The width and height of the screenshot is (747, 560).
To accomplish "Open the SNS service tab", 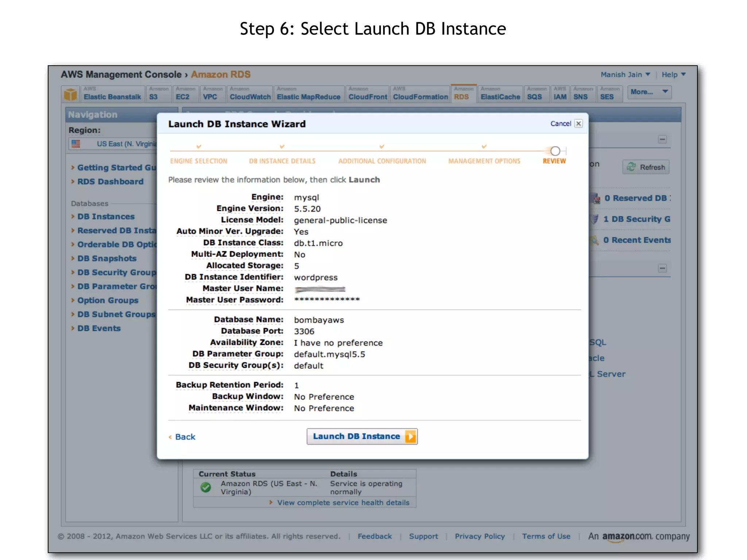I will point(583,94).
